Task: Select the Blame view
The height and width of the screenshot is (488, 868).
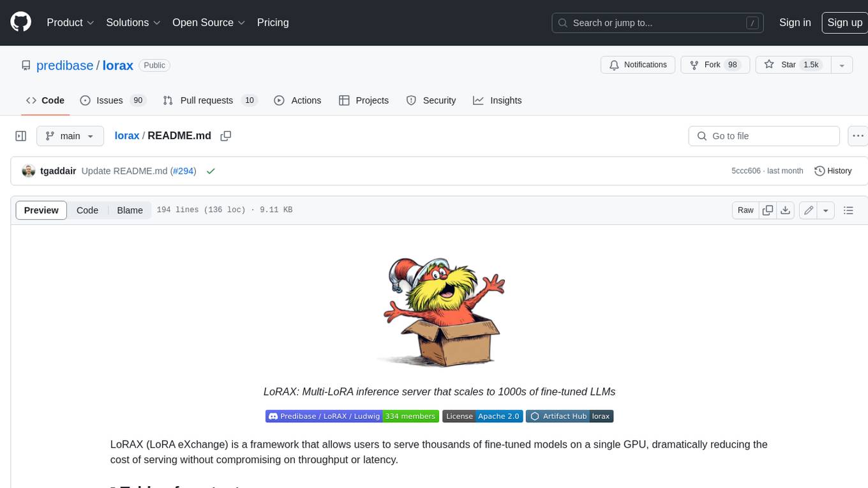Action: [x=130, y=210]
